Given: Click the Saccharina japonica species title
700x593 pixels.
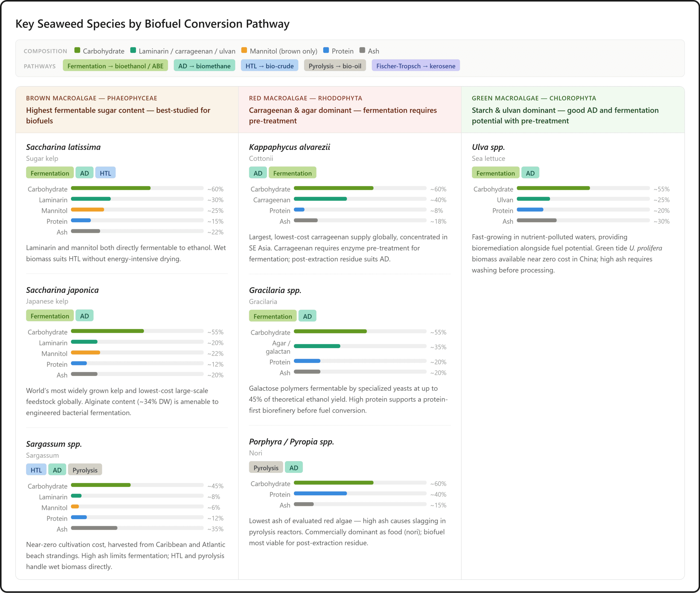Looking at the screenshot, I should coord(62,290).
